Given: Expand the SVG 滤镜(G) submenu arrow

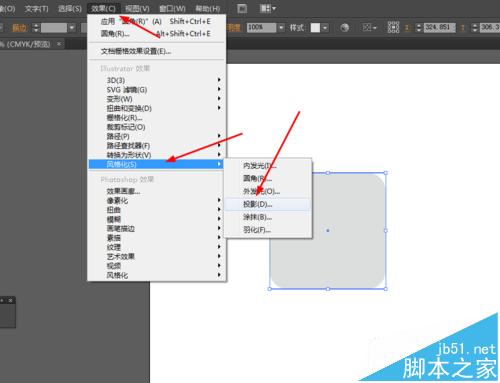Looking at the screenshot, I should [219, 89].
